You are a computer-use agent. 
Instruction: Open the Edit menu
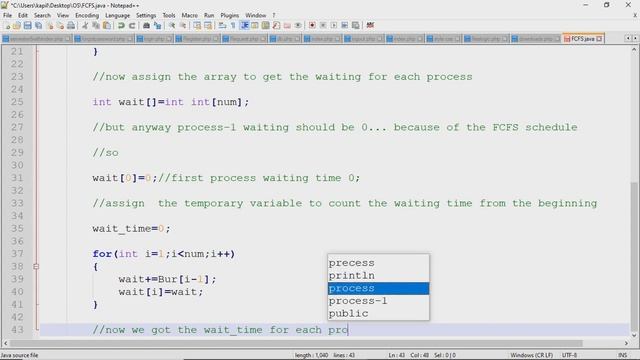click(23, 15)
